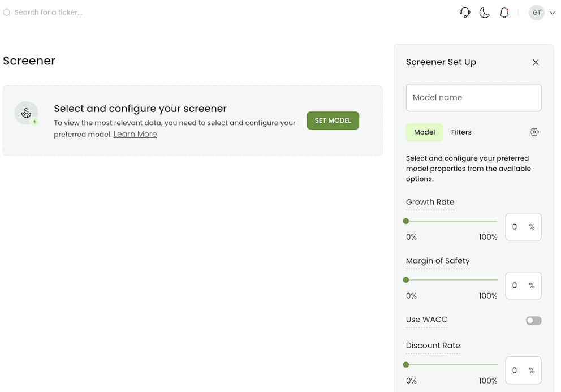The image size is (561, 392).
Task: Open the GT profile avatar
Action: click(x=536, y=12)
